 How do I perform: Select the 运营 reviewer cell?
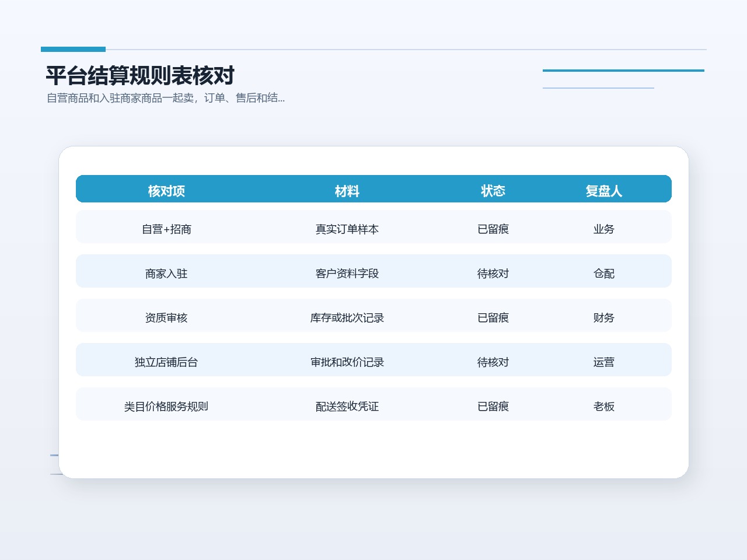(x=604, y=362)
